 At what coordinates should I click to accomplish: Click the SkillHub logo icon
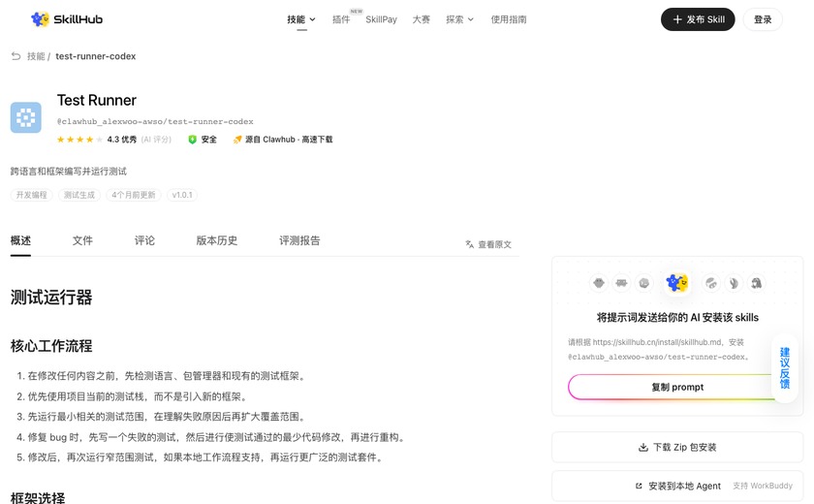[x=40, y=19]
